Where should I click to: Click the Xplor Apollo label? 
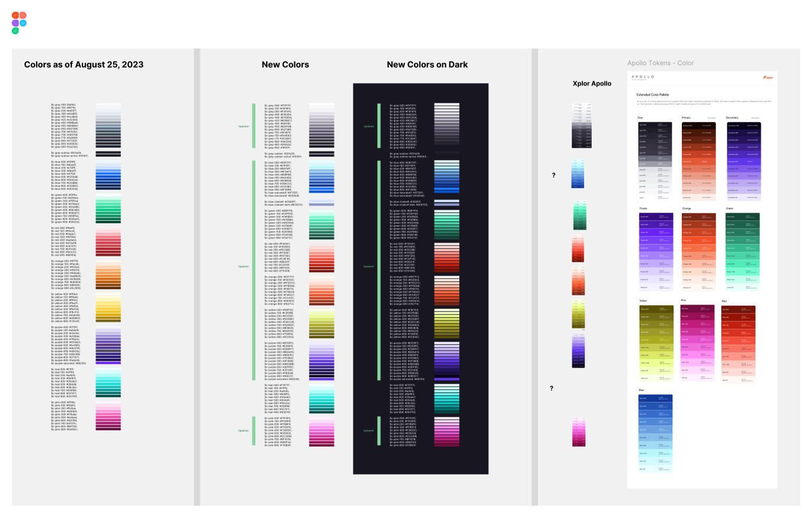point(591,83)
